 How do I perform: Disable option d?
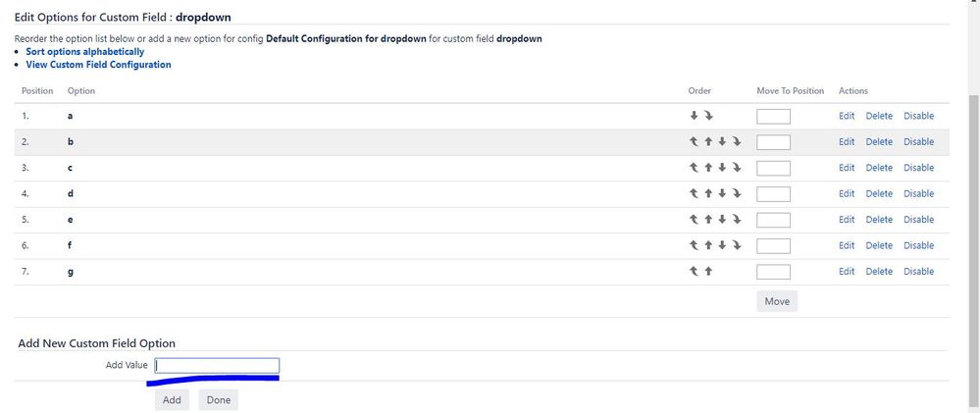919,193
